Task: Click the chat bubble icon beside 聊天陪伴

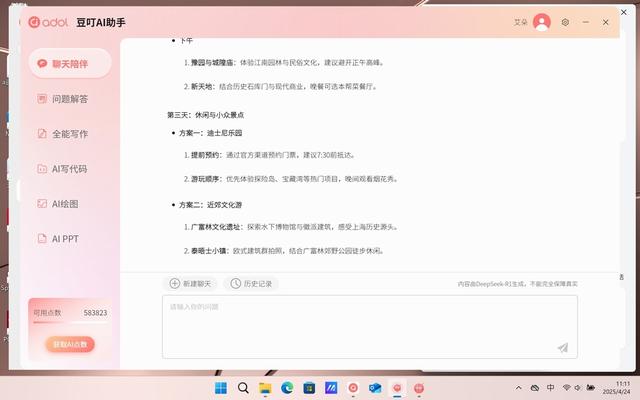Action: pos(42,64)
